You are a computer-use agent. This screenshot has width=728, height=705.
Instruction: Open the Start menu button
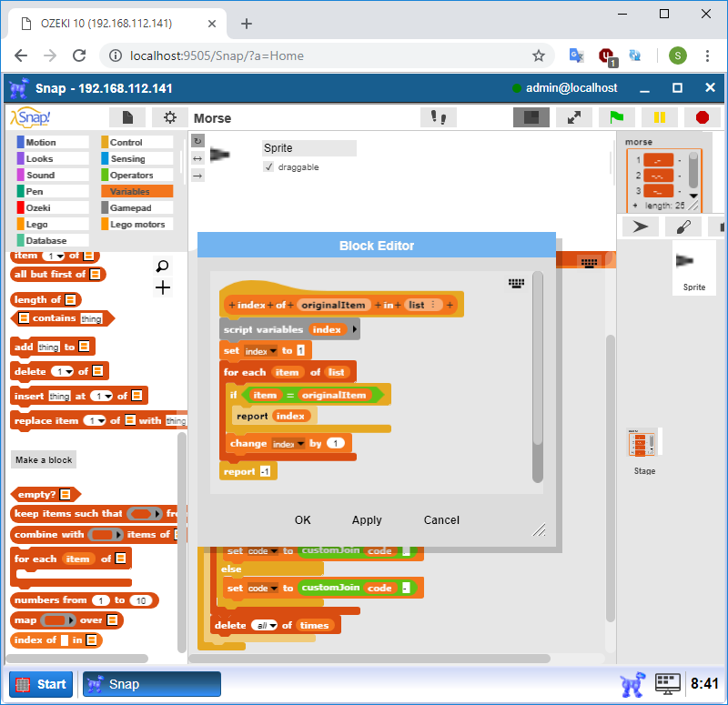click(x=41, y=684)
